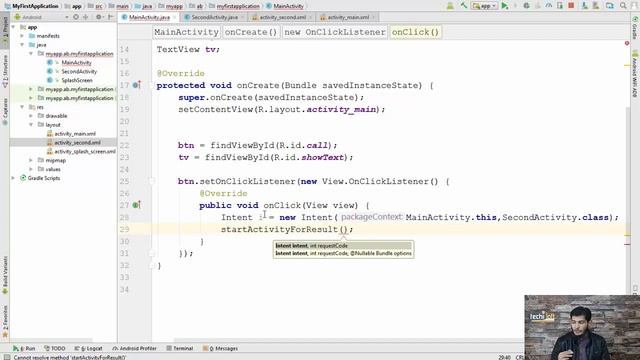Collapse the layout folder
640x360 pixels.
point(31,125)
